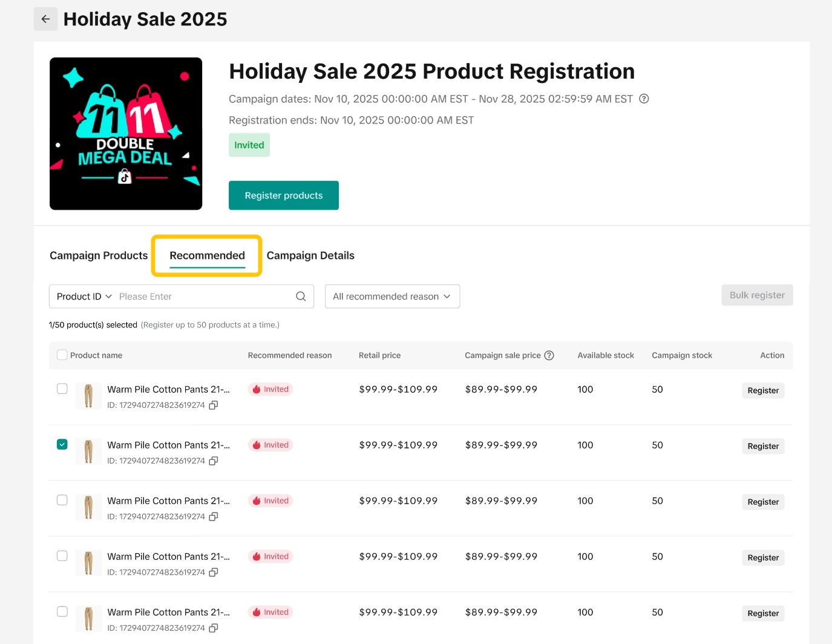832x644 pixels.
Task: Copy the first product's ID
Action: pos(214,406)
